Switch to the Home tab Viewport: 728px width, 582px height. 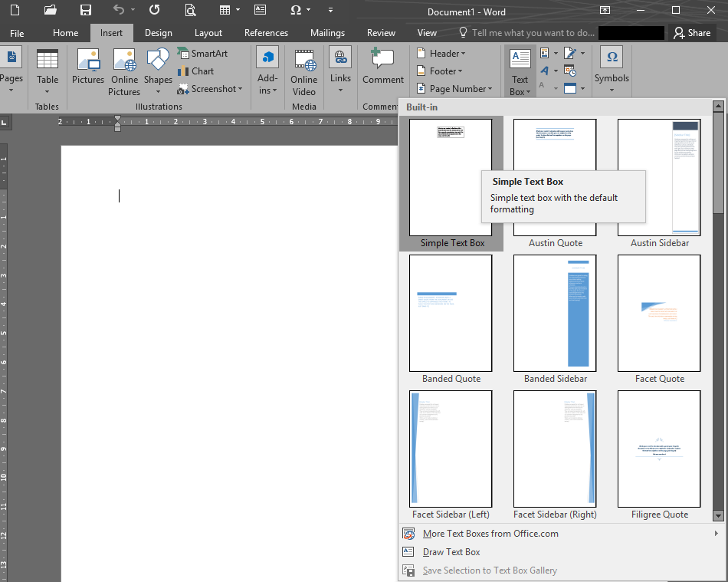point(65,33)
